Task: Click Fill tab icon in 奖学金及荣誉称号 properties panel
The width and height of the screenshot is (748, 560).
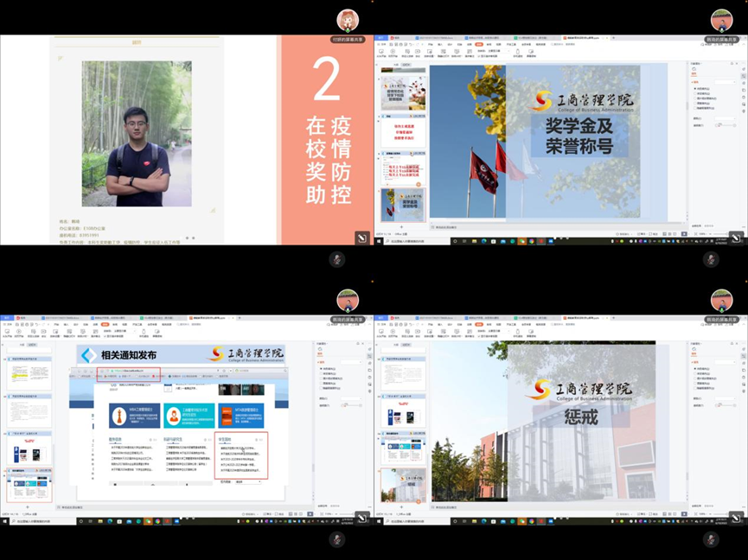Action: pyautogui.click(x=694, y=71)
